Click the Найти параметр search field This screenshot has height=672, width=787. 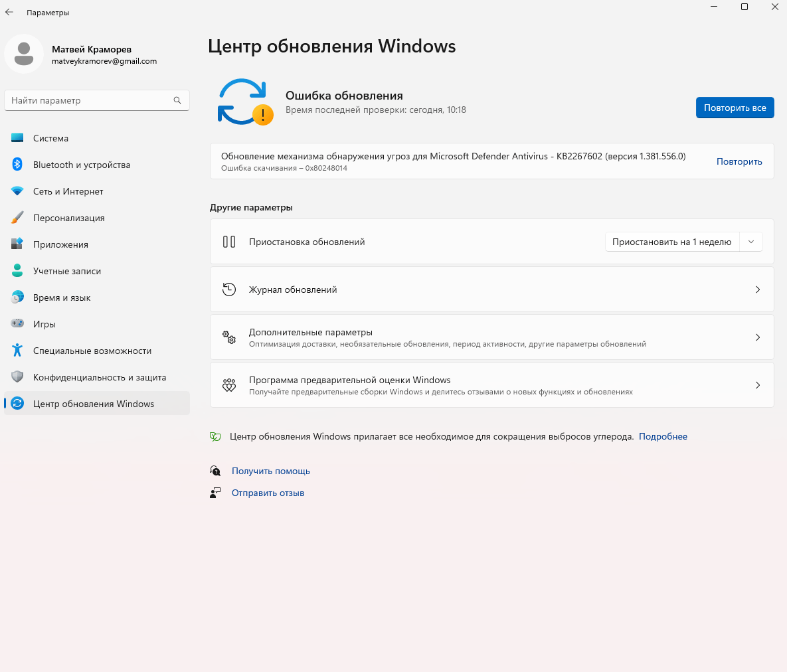[96, 100]
